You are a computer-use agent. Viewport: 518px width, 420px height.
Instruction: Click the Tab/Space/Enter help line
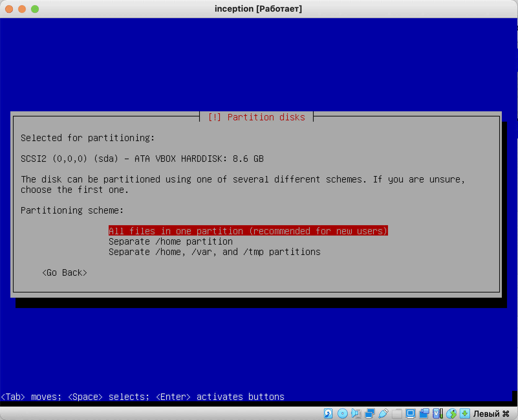tap(143, 397)
